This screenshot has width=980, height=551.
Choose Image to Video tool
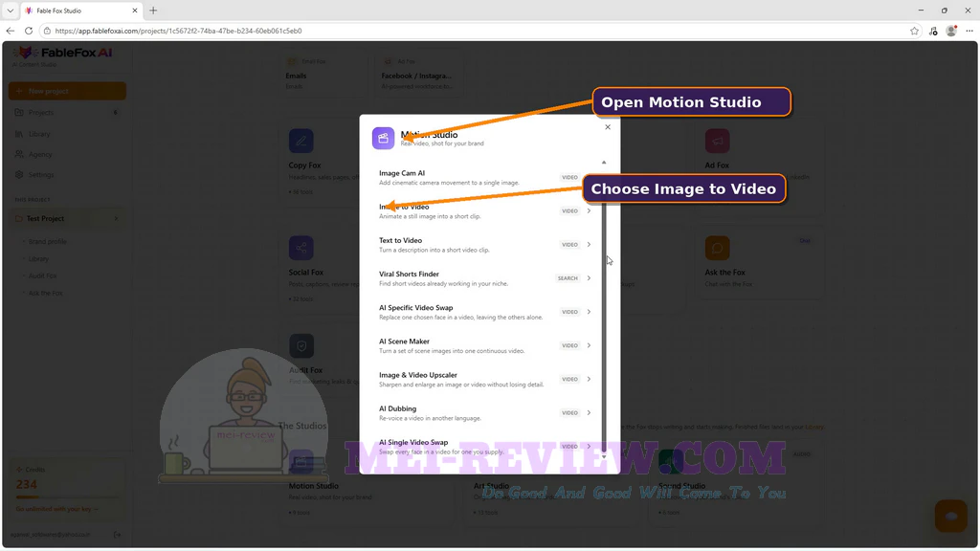coord(485,211)
